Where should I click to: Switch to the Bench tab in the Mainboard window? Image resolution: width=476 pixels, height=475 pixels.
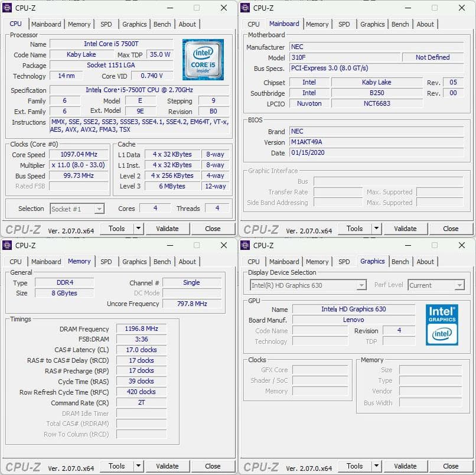click(x=400, y=24)
